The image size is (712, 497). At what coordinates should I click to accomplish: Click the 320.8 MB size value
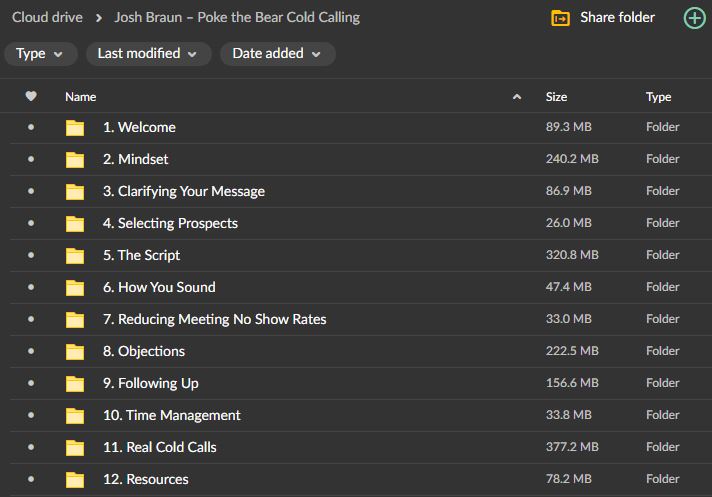coord(572,255)
